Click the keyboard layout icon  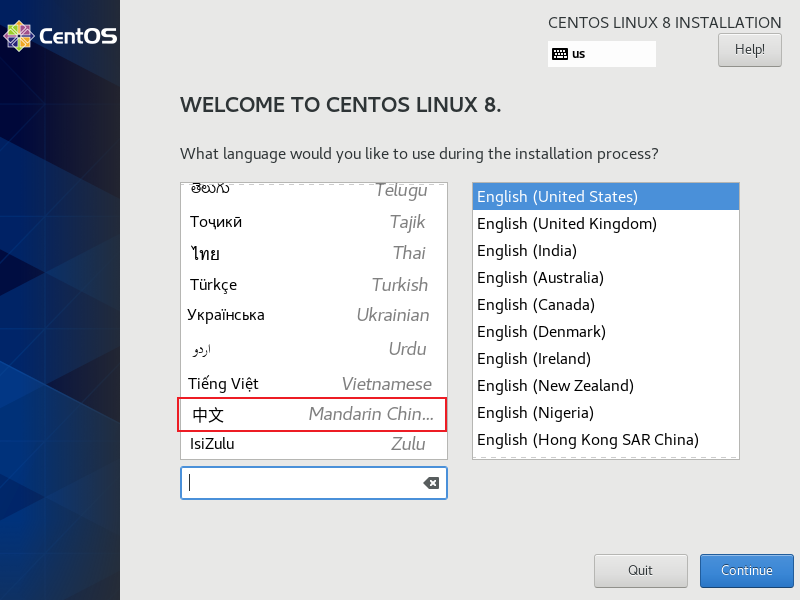tap(560, 54)
